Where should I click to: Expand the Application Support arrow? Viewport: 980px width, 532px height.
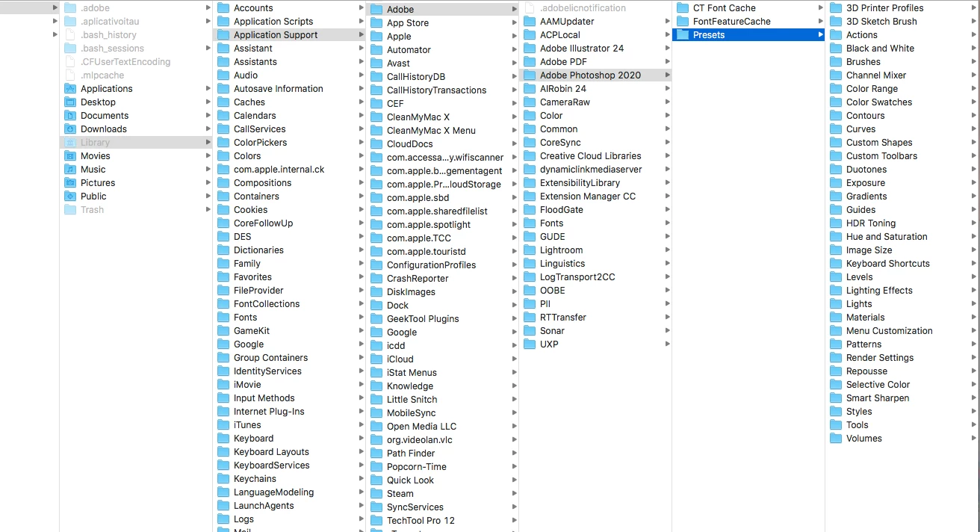(x=361, y=35)
